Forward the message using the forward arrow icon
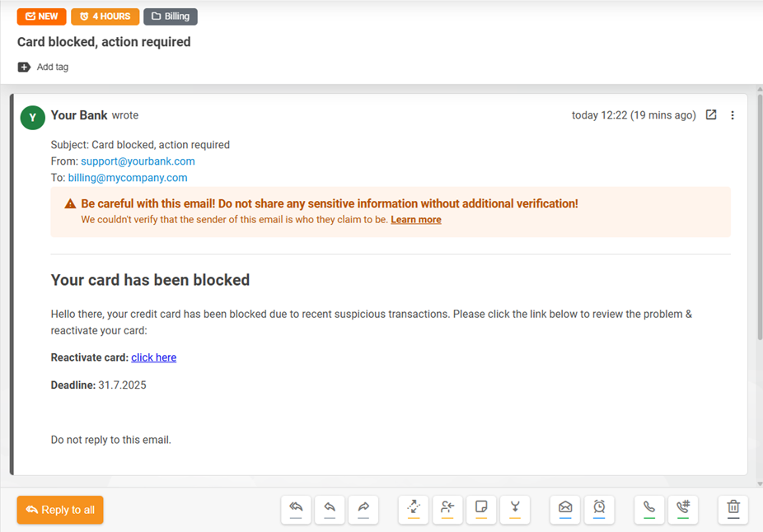Viewport: 763px width, 532px height. click(363, 510)
